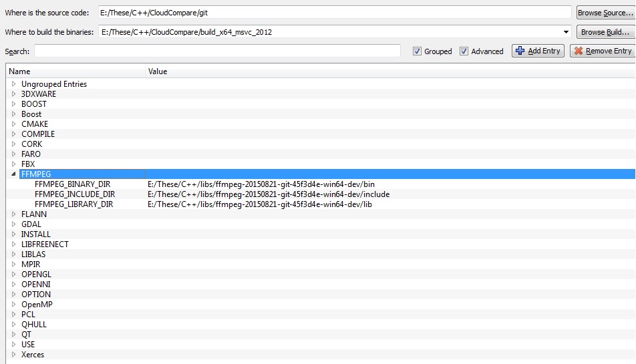
Task: Open the build binaries path dropdown
Action: pos(567,31)
